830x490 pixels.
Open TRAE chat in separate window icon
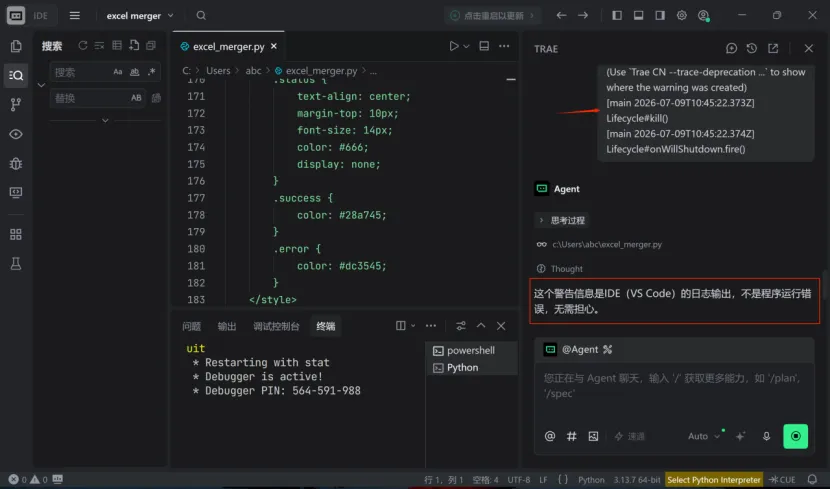pyautogui.click(x=773, y=48)
